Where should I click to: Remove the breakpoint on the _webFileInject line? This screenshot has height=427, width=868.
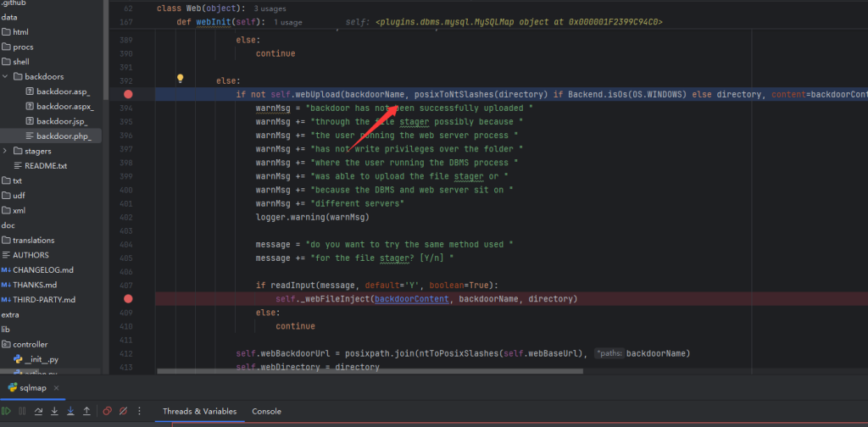pyautogui.click(x=128, y=299)
